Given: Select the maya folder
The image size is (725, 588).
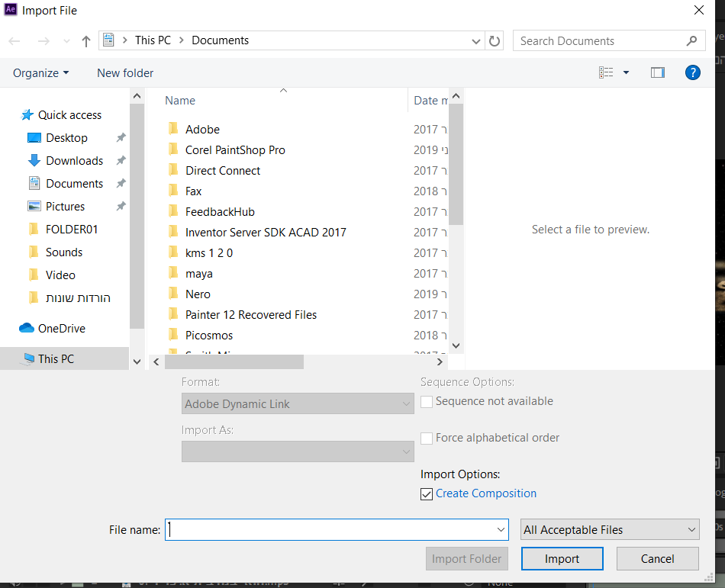Looking at the screenshot, I should [199, 274].
